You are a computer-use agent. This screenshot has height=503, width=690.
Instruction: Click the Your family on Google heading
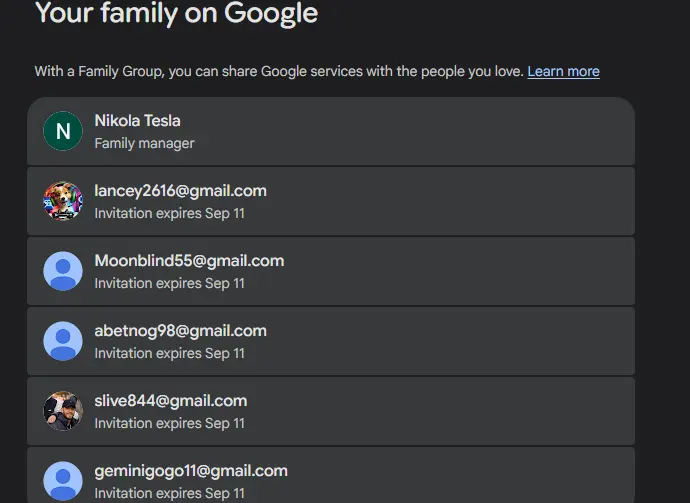click(176, 13)
